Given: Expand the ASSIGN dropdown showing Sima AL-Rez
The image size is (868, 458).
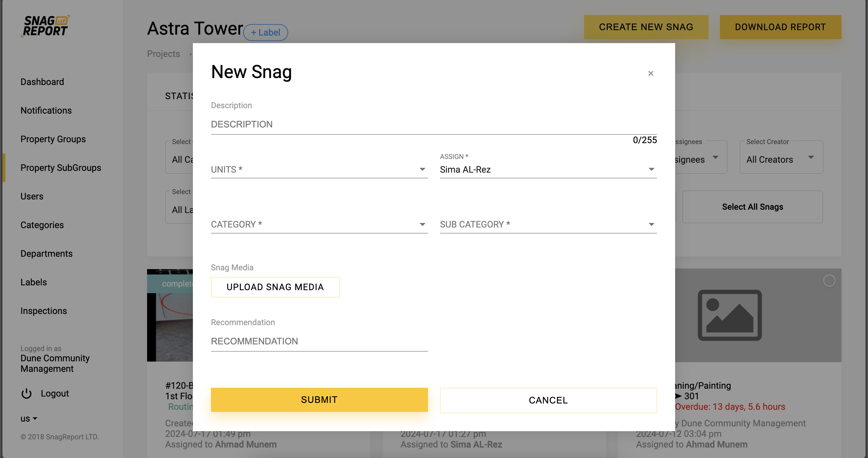Looking at the screenshot, I should pos(548,169).
